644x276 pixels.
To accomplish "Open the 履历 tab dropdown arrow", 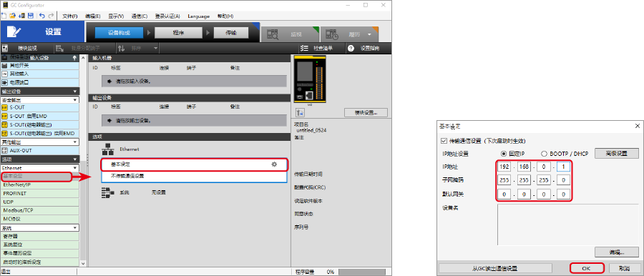I will (x=369, y=34).
